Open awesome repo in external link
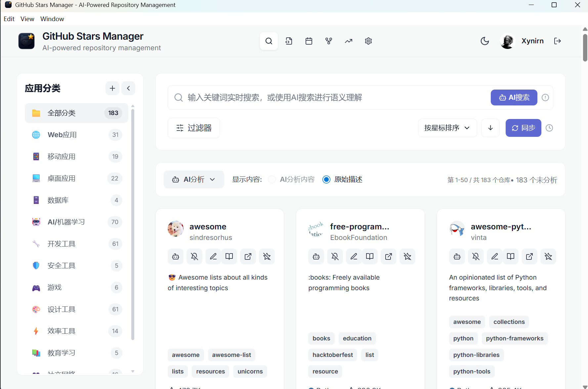Viewport: 588px width, 389px height. [248, 256]
